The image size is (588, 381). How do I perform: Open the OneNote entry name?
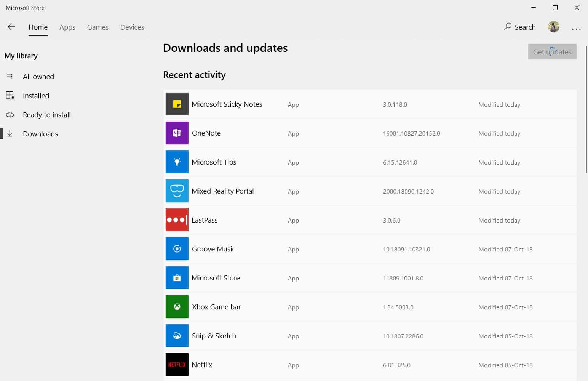[206, 133]
